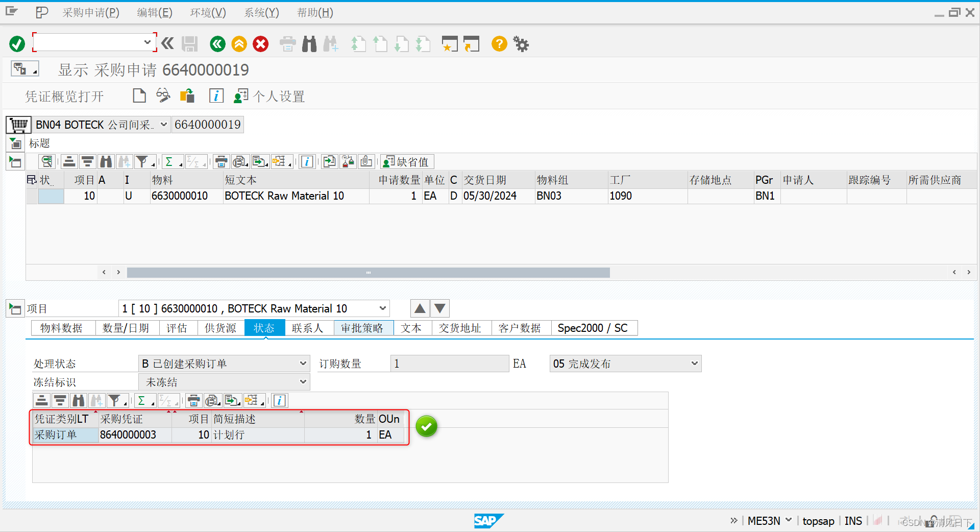980x532 pixels.
Task: Click 缺省值 button in grid toolbar
Action: point(407,162)
